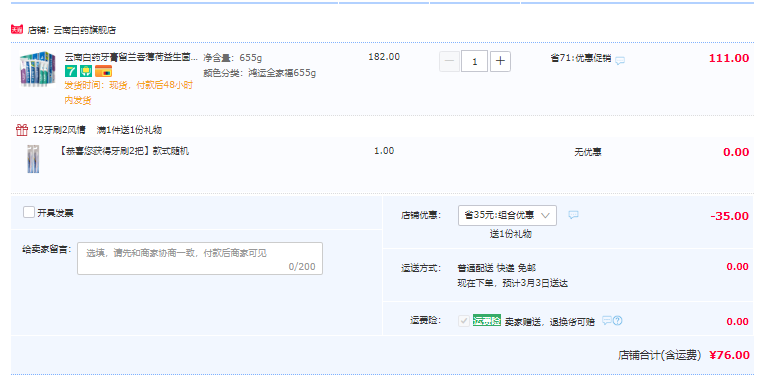This screenshot has height=378, width=760.
Task: Click the question mark help icon
Action: (618, 320)
